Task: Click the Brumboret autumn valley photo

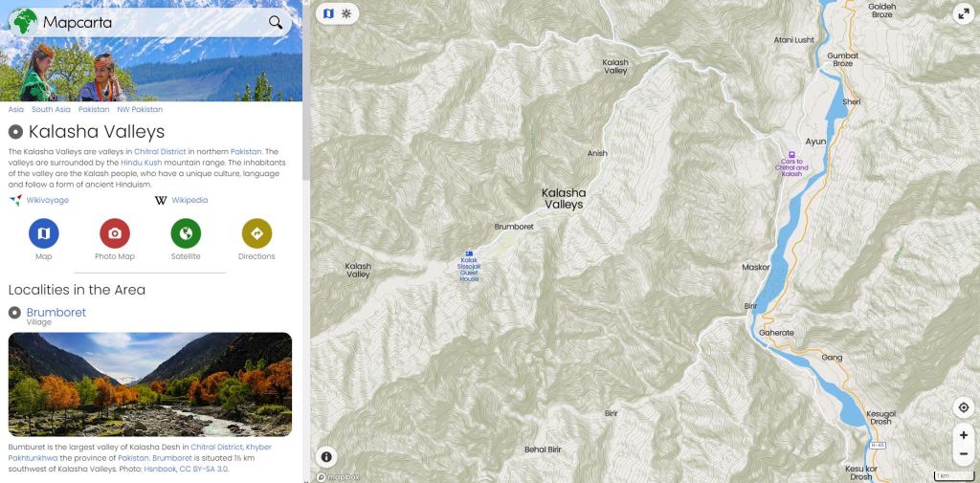Action: pos(150,384)
